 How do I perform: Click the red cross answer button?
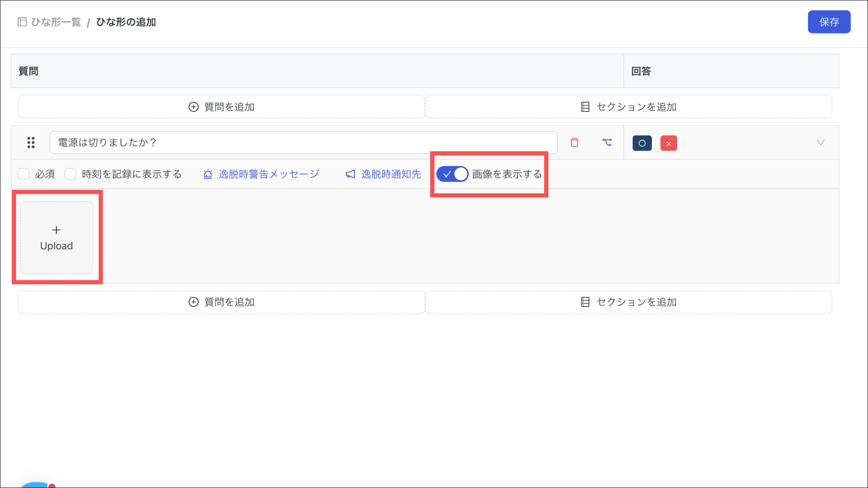pos(668,143)
